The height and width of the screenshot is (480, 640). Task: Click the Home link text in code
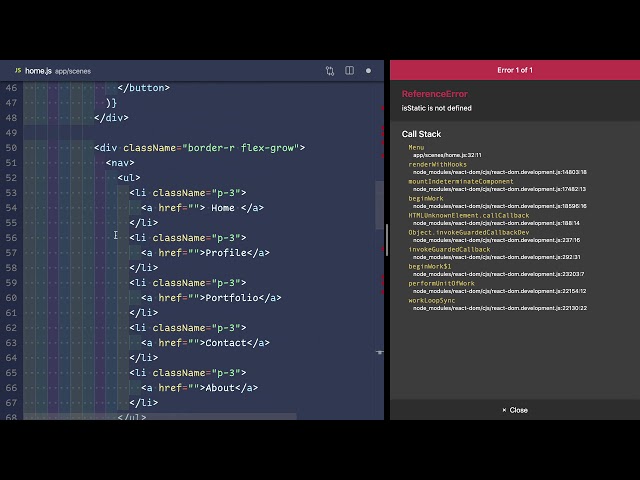click(223, 208)
